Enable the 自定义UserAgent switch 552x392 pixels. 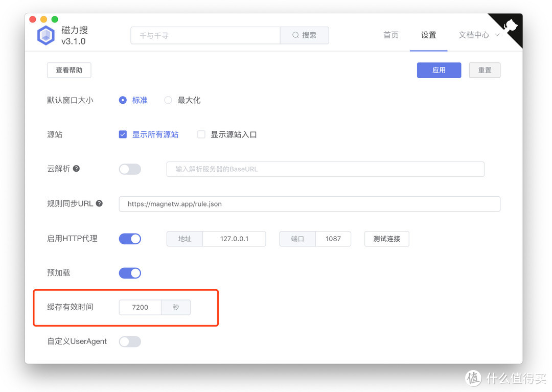(x=130, y=341)
